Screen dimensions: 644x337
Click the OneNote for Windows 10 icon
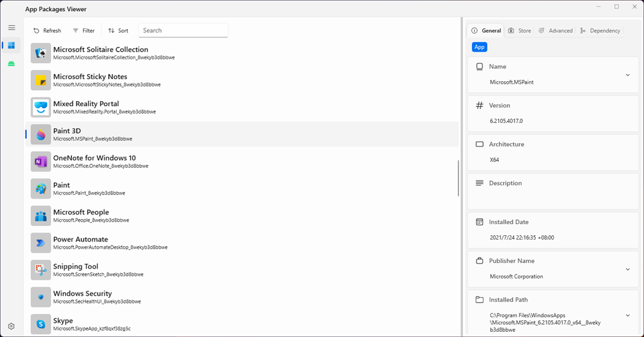pos(41,161)
